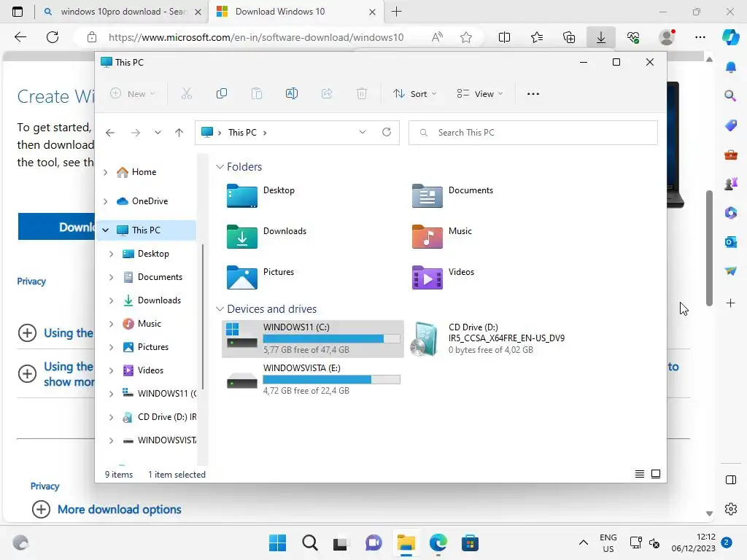The image size is (747, 560).
Task: Open the Documents folder in content area
Action: click(452, 195)
